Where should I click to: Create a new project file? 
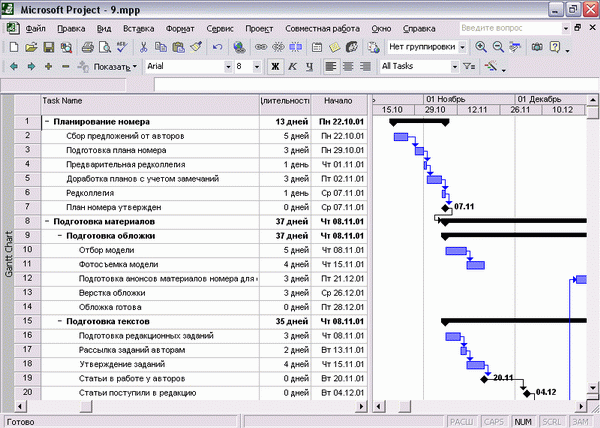[x=14, y=47]
